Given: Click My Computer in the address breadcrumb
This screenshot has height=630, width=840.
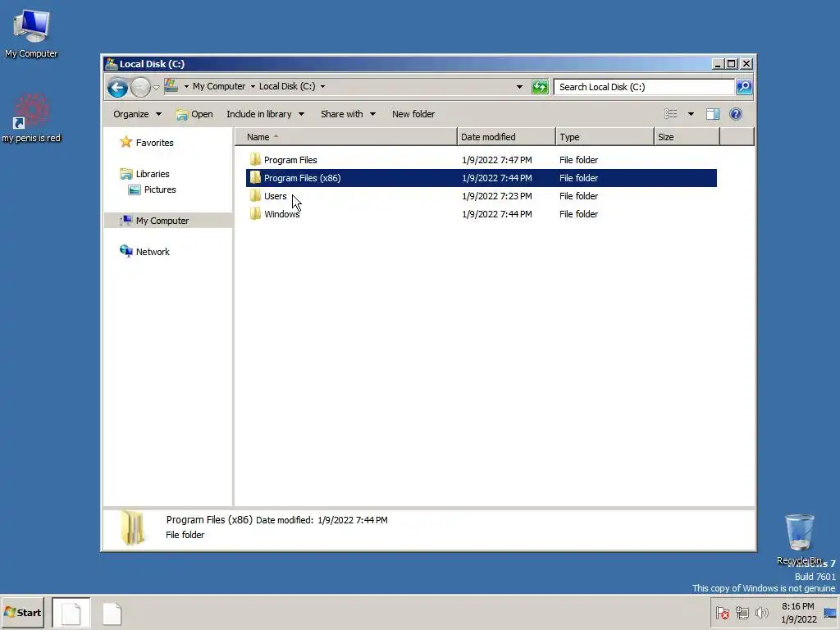Looking at the screenshot, I should pos(219,86).
